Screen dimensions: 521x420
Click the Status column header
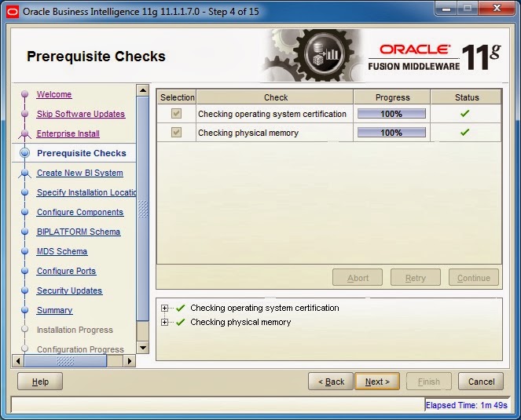pos(467,97)
